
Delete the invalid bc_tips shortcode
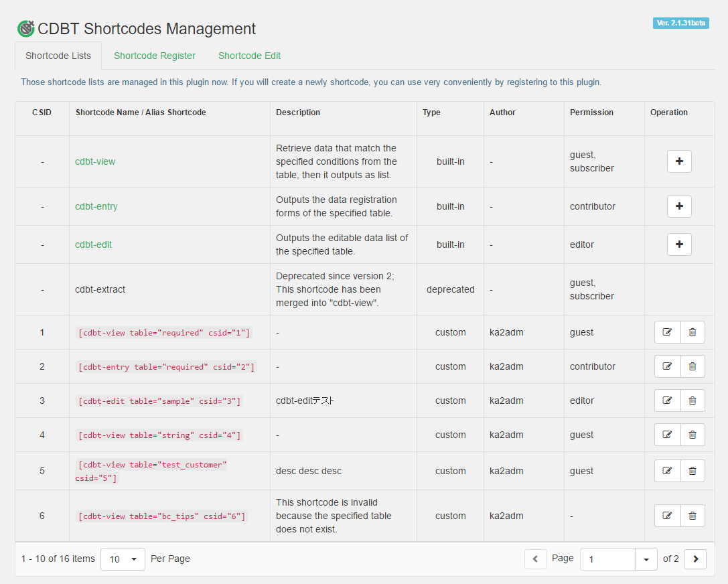[x=693, y=516]
